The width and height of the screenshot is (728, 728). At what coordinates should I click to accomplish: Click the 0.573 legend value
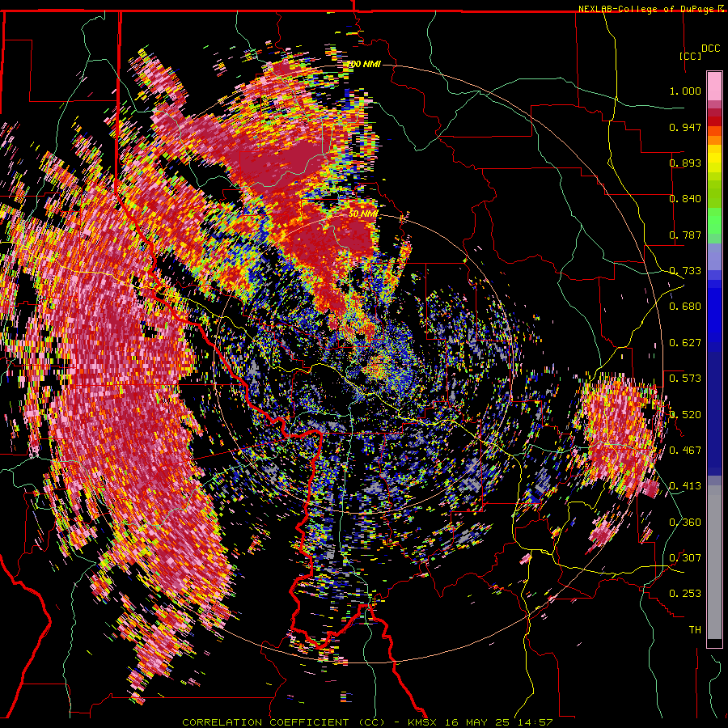click(685, 379)
